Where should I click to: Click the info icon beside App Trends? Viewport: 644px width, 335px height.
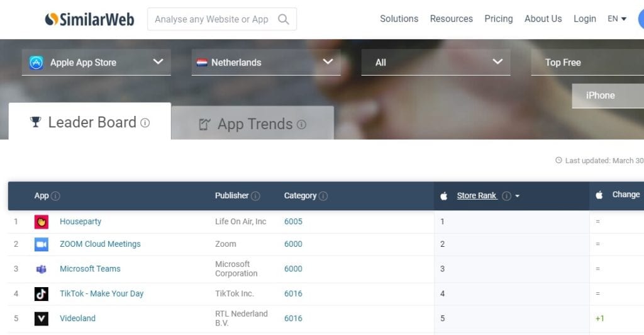(301, 125)
